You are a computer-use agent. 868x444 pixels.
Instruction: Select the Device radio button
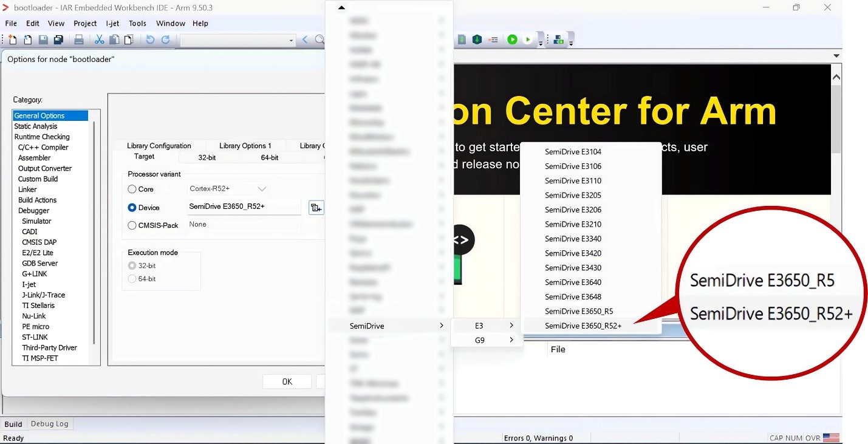click(x=132, y=208)
